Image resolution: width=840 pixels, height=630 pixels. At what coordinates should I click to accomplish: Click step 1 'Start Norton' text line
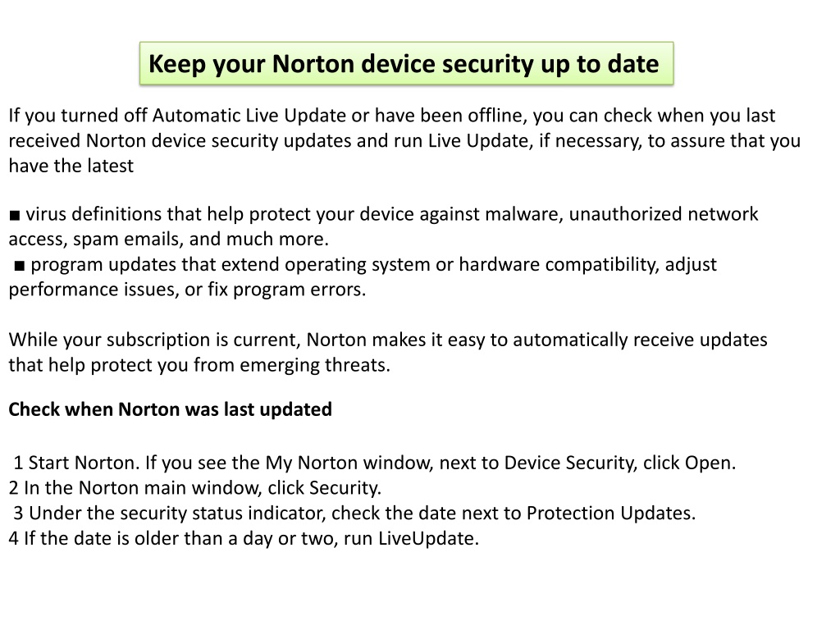tap(374, 463)
